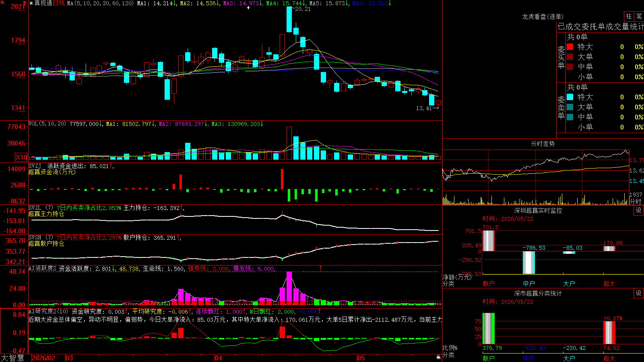The image size is (644, 362).
Task: Click the 主力持仓: -163.392 readout
Action: tap(153, 208)
